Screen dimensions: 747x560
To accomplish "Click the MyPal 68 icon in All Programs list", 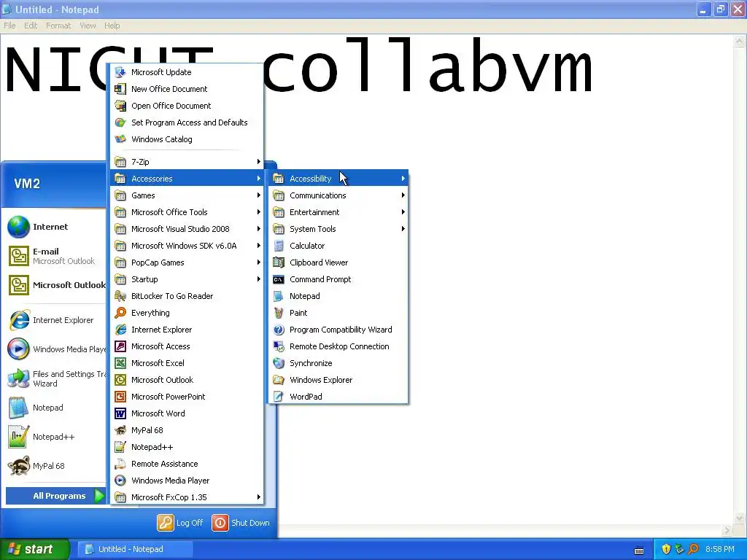I will tap(120, 430).
